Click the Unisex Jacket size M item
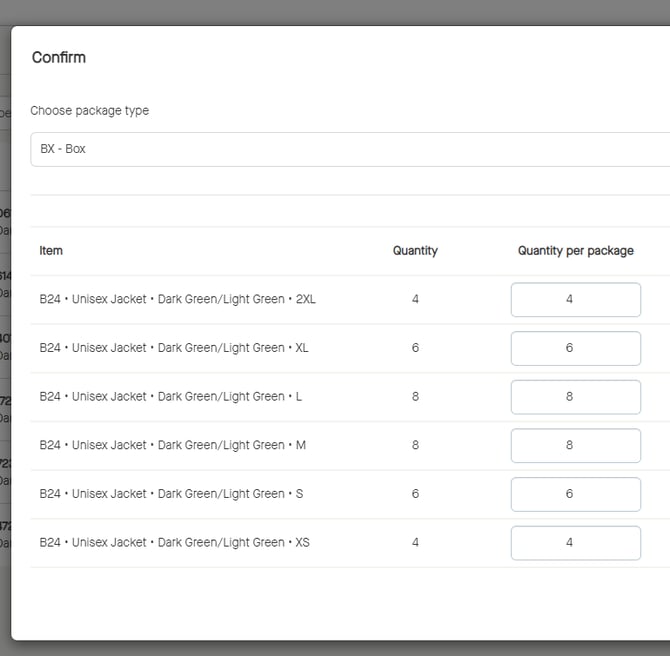Viewport: 670px width, 656px height. click(x=172, y=445)
